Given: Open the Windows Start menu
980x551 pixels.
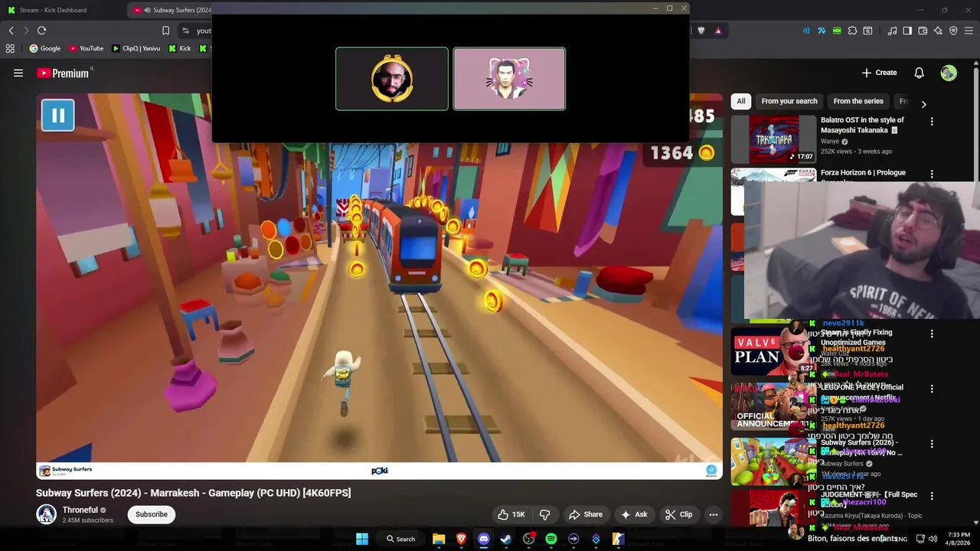Looking at the screenshot, I should [362, 539].
